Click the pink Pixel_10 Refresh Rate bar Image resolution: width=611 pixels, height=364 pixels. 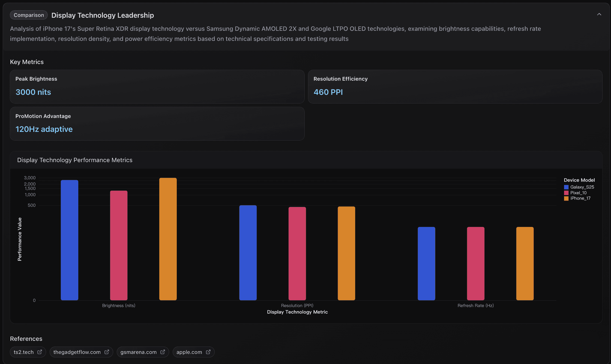pos(476,263)
